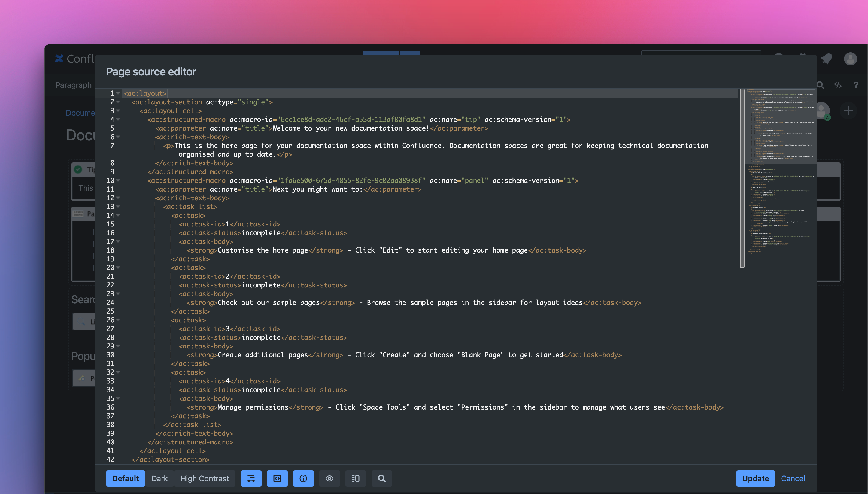Select the High Contrast theme
868x494 pixels.
[x=205, y=478]
